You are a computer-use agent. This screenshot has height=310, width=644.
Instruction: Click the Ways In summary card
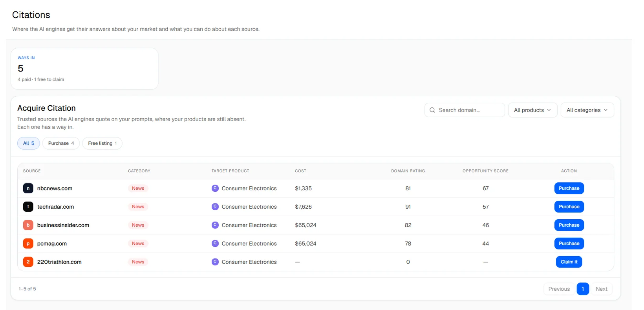click(x=84, y=69)
